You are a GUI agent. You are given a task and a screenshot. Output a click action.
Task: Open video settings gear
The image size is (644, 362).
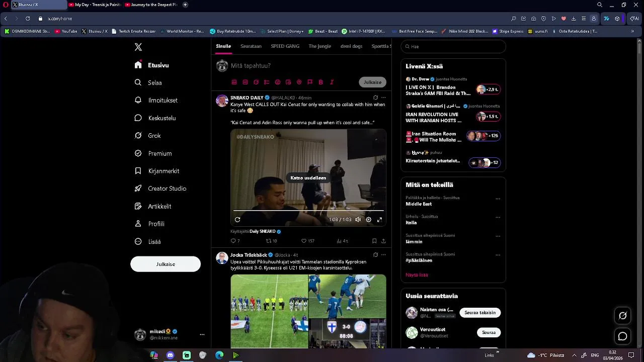[369, 219]
